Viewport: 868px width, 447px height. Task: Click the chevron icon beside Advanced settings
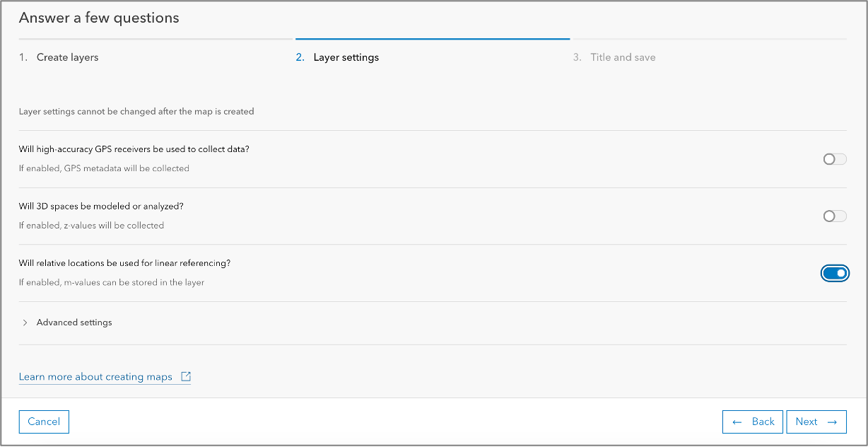tap(25, 322)
